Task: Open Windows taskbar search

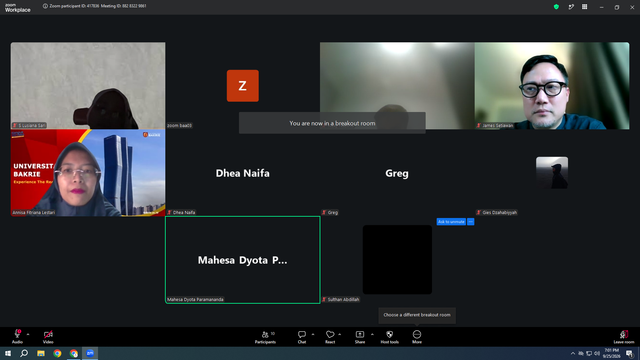Action: click(x=24, y=353)
